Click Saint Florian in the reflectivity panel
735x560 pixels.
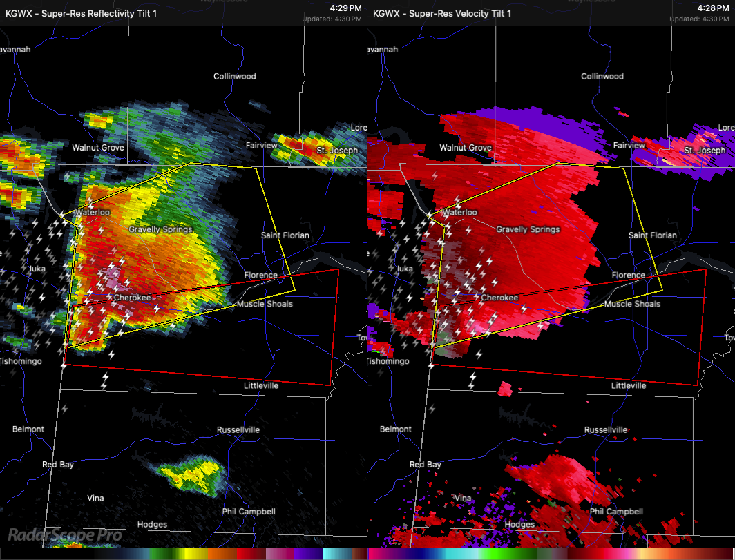(285, 235)
